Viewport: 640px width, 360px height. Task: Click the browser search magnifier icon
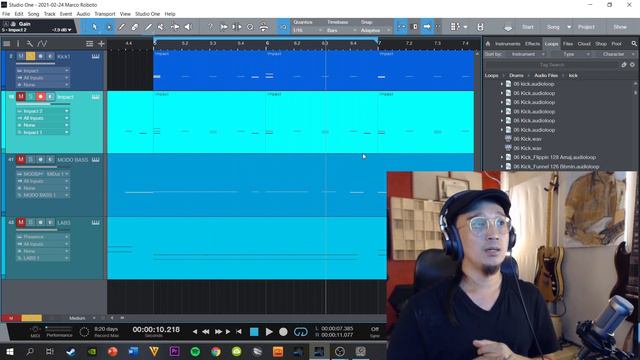pos(634,44)
